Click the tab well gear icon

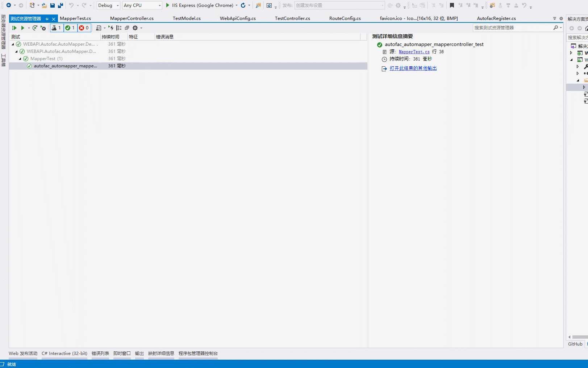click(x=561, y=18)
